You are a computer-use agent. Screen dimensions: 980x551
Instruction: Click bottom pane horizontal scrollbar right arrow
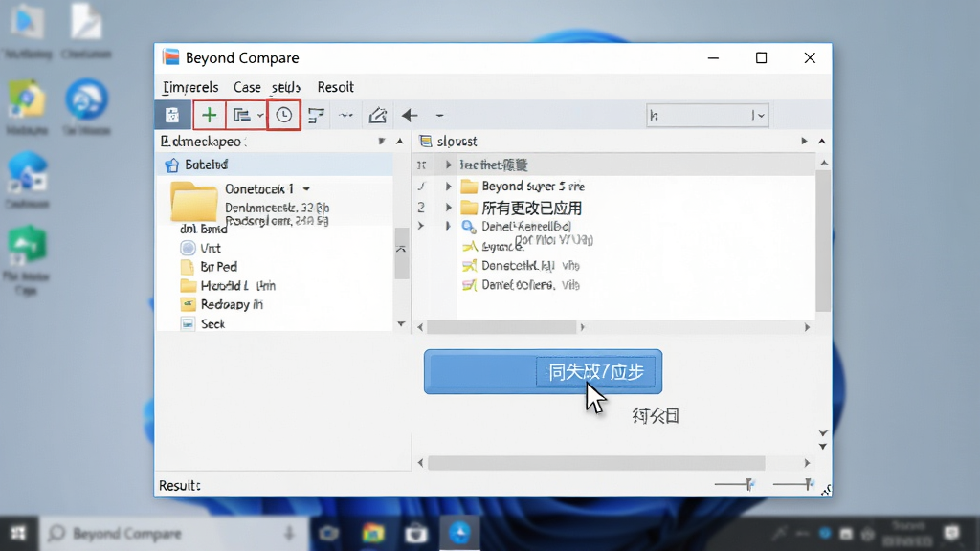click(807, 463)
